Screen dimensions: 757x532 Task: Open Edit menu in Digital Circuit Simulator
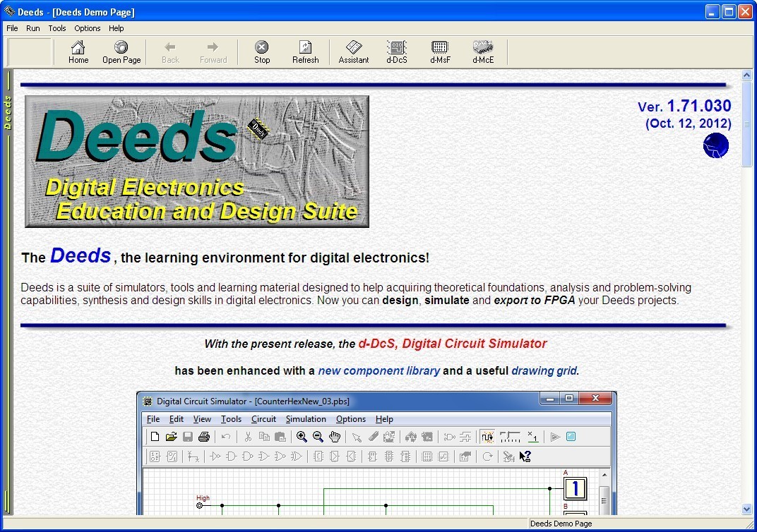click(x=177, y=418)
